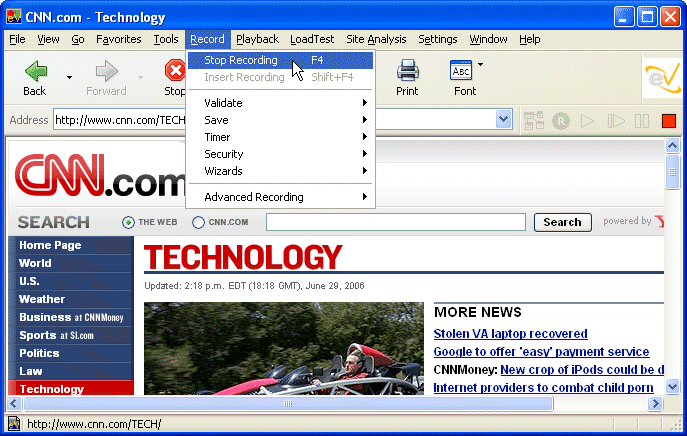Click the scroll left arrow
687x436 pixels.
[x=14, y=404]
